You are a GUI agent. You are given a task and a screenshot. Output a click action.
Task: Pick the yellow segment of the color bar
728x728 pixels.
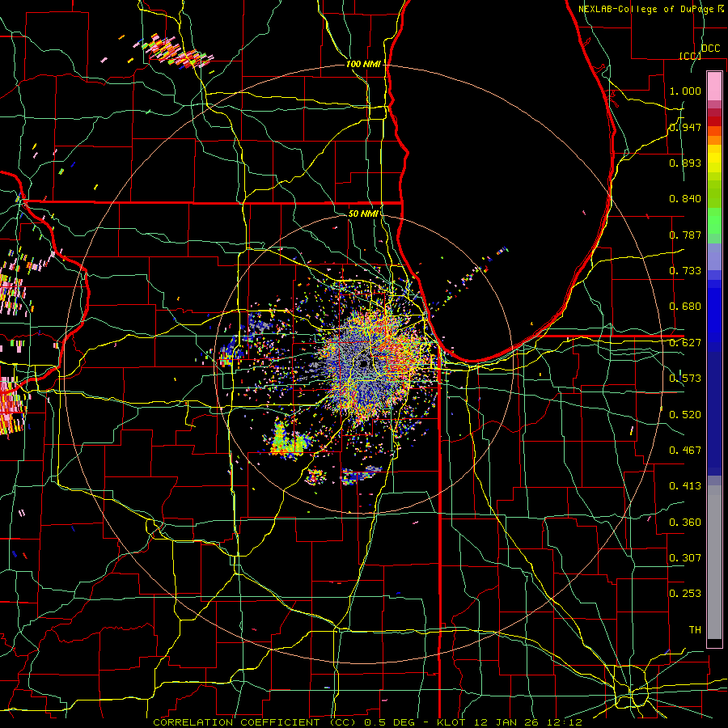point(714,159)
